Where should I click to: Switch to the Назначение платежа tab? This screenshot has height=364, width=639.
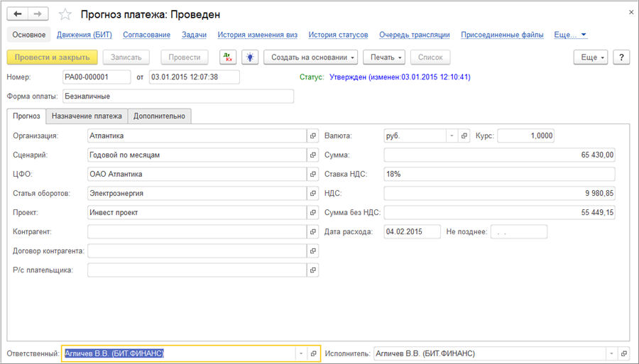click(87, 116)
